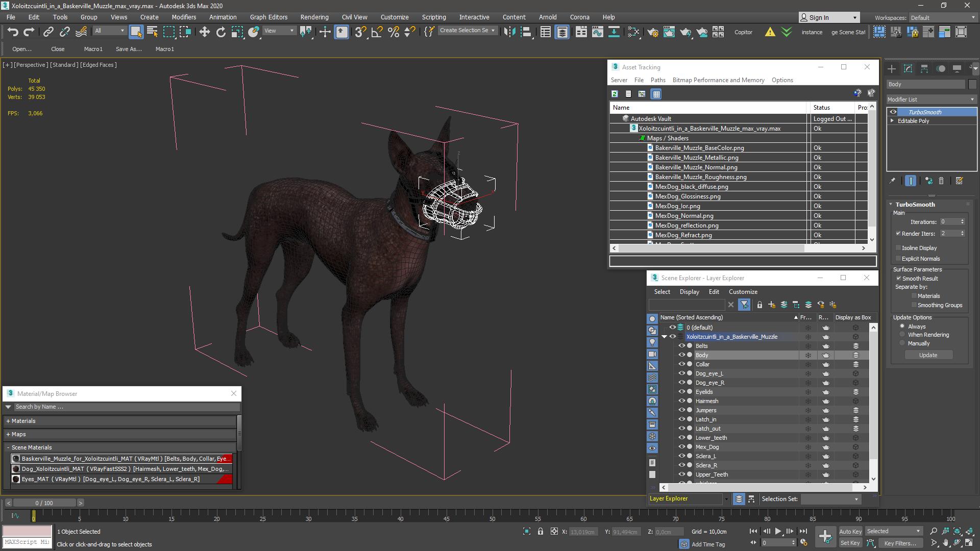Select the Rotate tool
The width and height of the screenshot is (980, 551).
(x=220, y=32)
